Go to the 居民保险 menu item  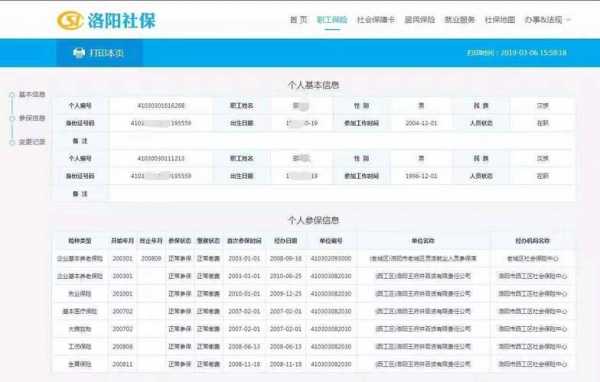point(420,20)
